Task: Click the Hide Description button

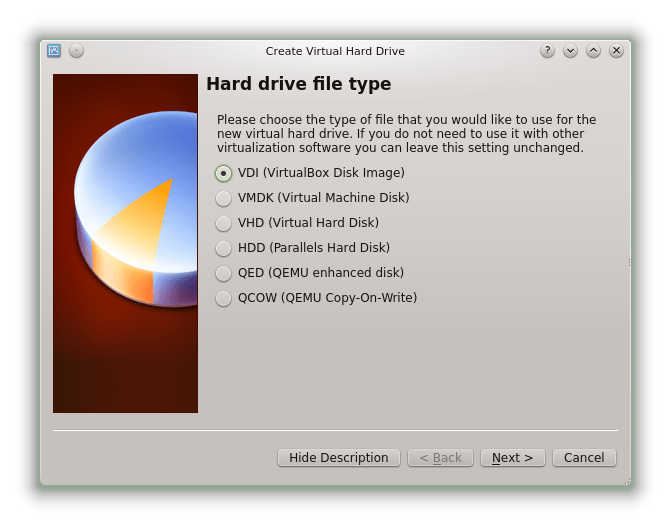Action: tap(338, 458)
